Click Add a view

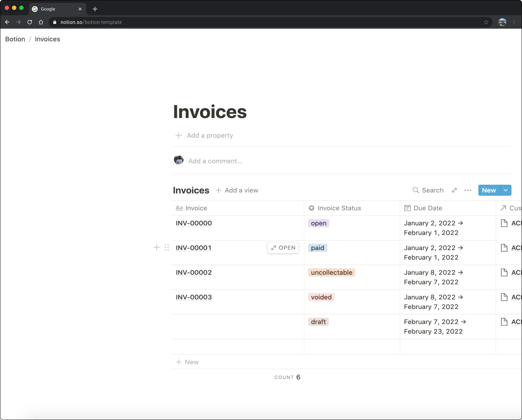point(237,190)
